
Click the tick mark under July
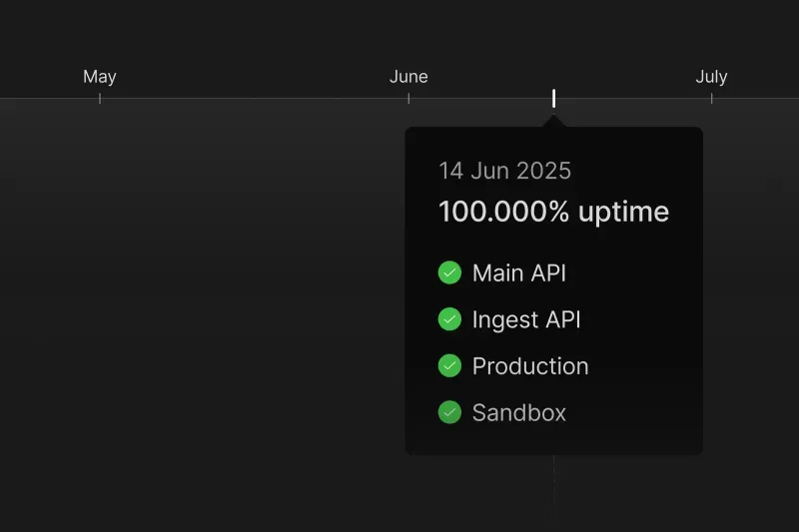(711, 99)
